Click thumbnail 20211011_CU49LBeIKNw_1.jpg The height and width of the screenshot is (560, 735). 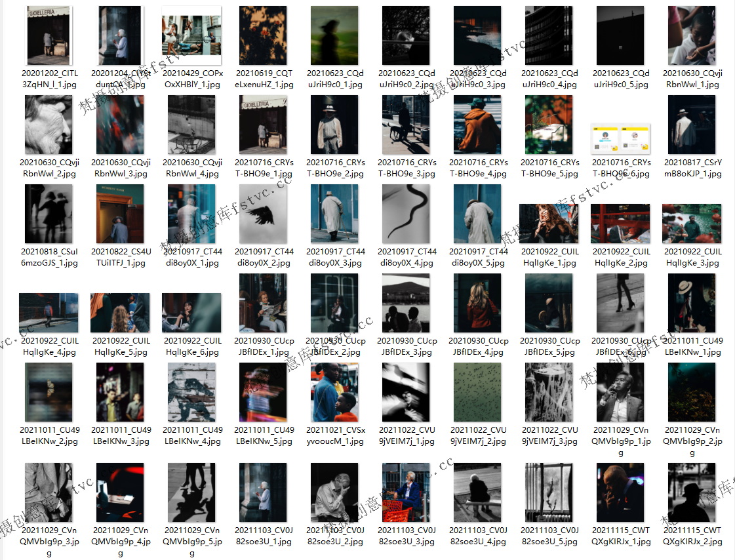click(692, 303)
